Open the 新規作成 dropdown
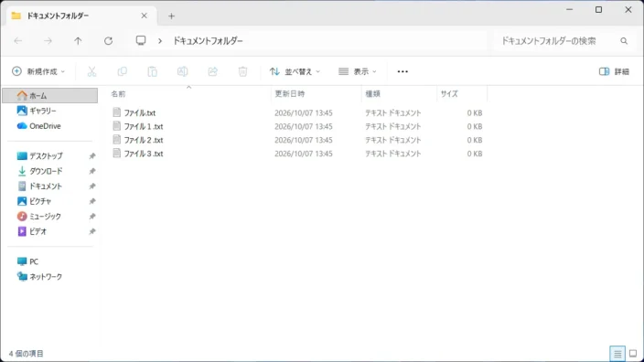644x362 pixels. [38, 71]
